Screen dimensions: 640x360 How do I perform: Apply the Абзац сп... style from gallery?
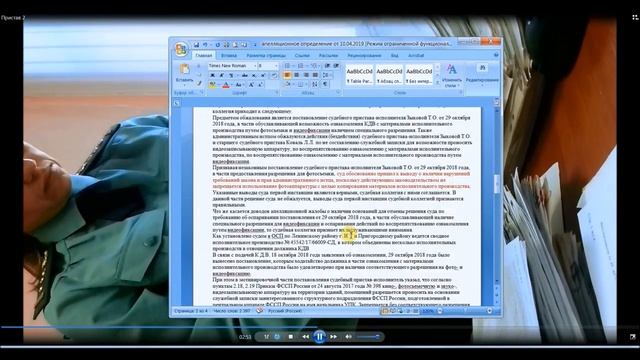click(389, 76)
